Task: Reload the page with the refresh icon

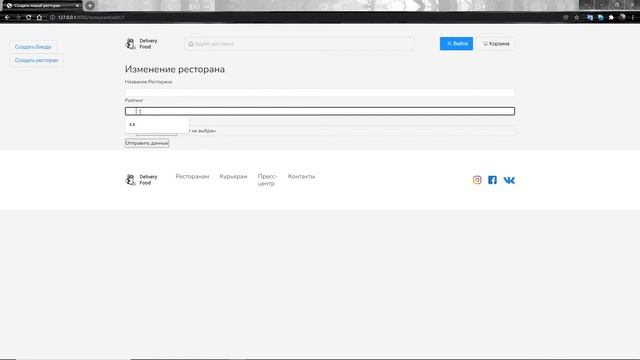Action: [29, 18]
